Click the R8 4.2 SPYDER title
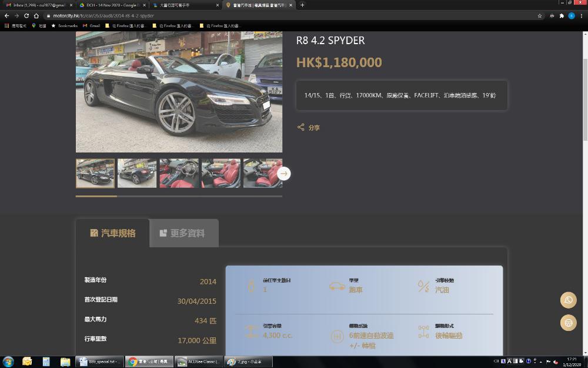 click(x=330, y=41)
